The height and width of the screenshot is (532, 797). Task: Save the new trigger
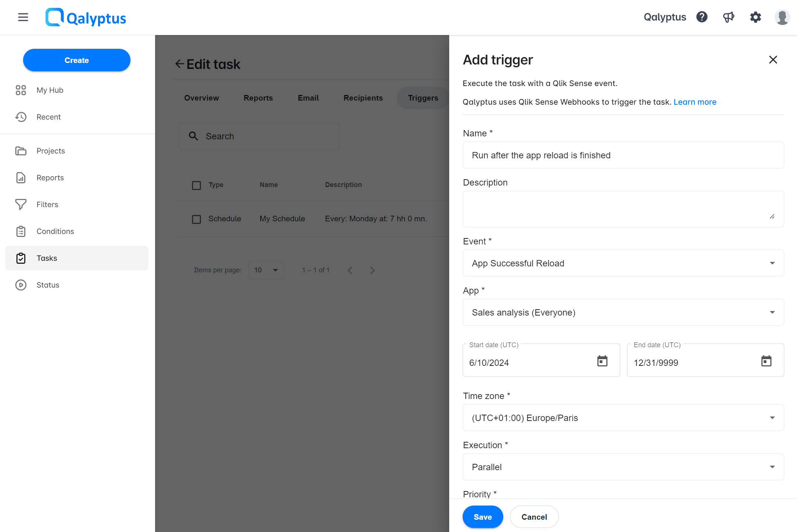tap(482, 517)
